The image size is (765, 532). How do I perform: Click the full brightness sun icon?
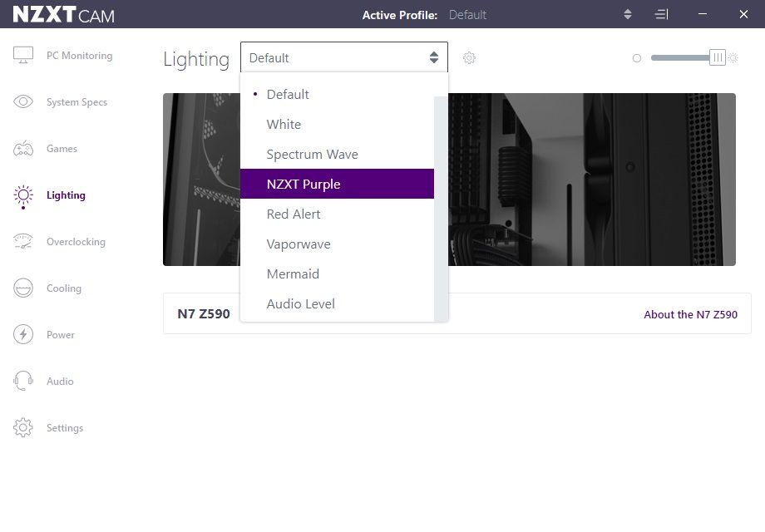733,58
